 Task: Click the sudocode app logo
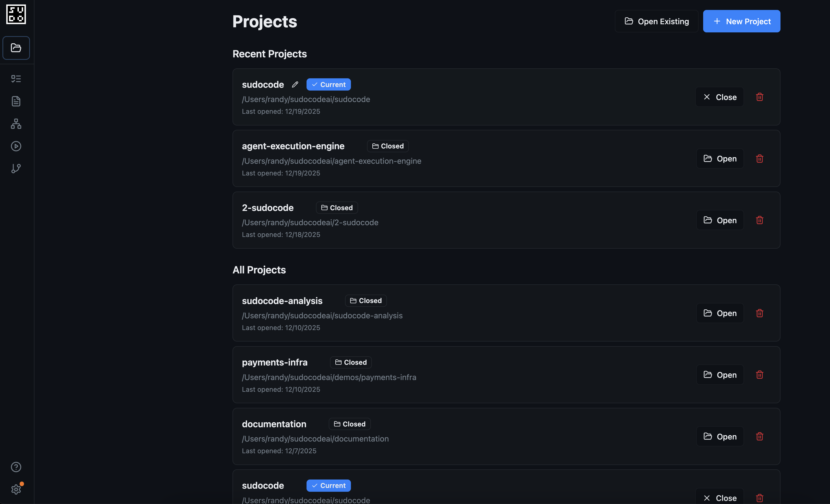coord(16,14)
